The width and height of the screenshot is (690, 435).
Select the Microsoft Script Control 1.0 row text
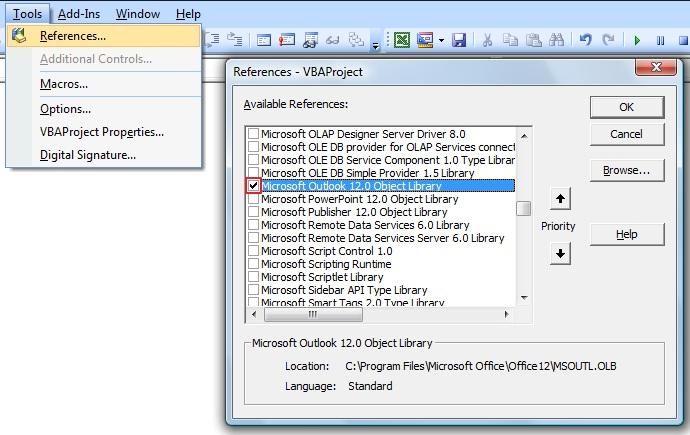(327, 251)
